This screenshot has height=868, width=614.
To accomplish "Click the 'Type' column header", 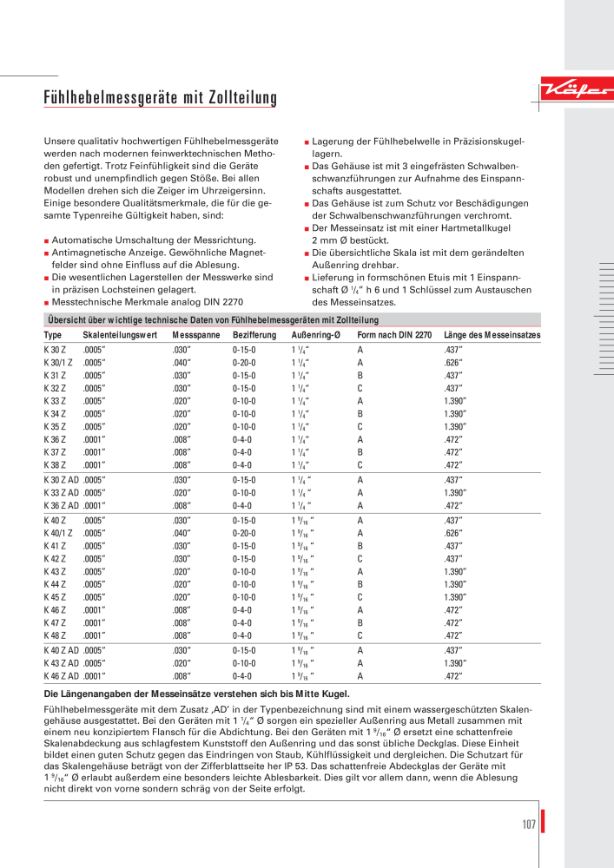I will [53, 335].
